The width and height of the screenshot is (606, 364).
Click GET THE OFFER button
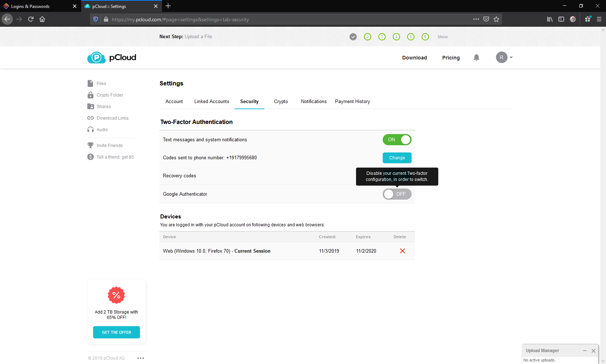click(x=117, y=332)
